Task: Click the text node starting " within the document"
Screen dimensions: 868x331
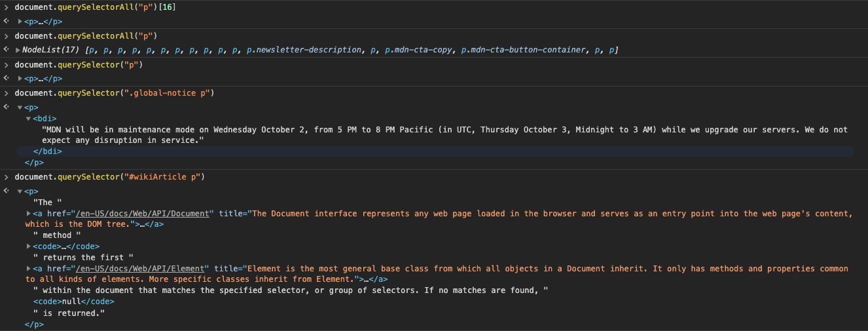Action: point(291,290)
